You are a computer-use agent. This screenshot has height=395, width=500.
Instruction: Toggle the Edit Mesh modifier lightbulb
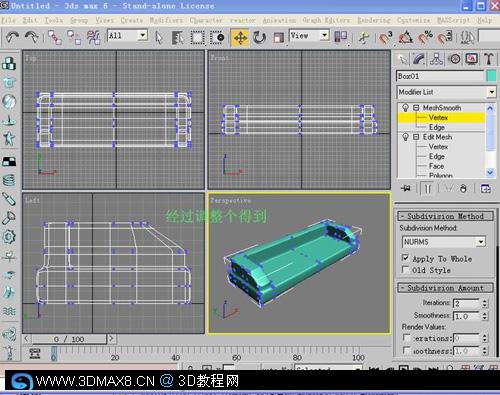point(405,137)
